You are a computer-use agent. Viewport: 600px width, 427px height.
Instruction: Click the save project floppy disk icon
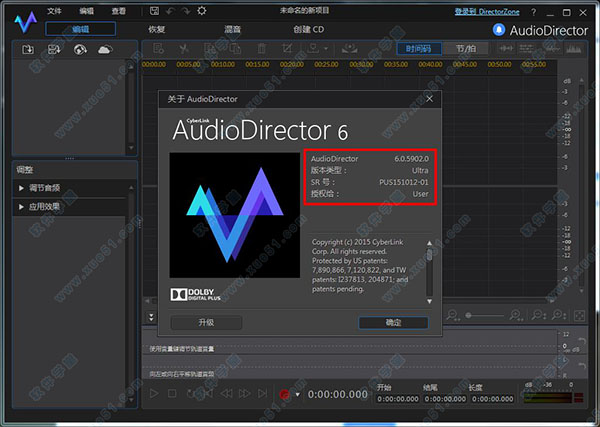point(154,11)
